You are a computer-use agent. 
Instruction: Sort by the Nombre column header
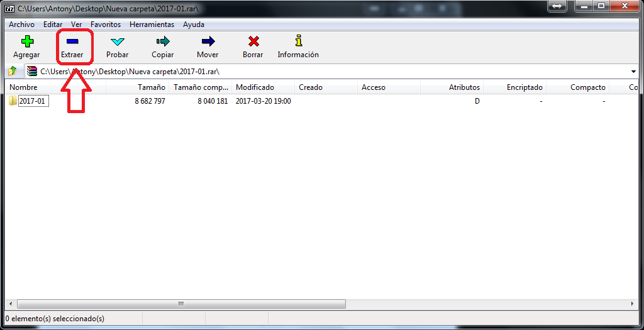(x=55, y=87)
